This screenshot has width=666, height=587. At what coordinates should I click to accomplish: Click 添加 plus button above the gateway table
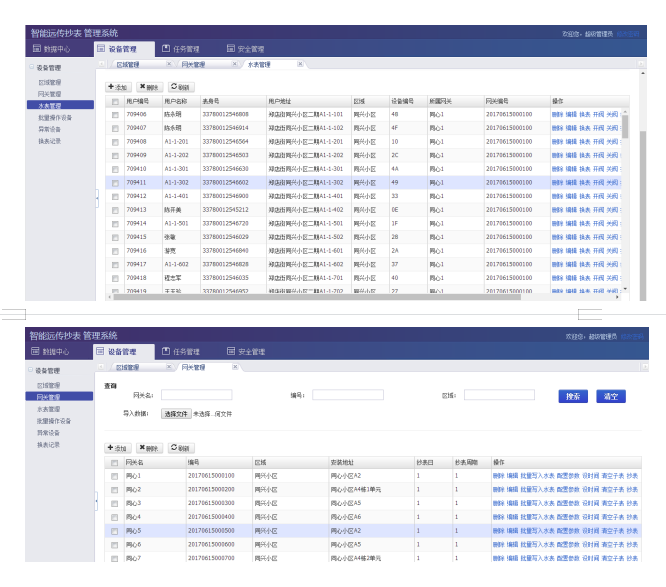tap(118, 448)
